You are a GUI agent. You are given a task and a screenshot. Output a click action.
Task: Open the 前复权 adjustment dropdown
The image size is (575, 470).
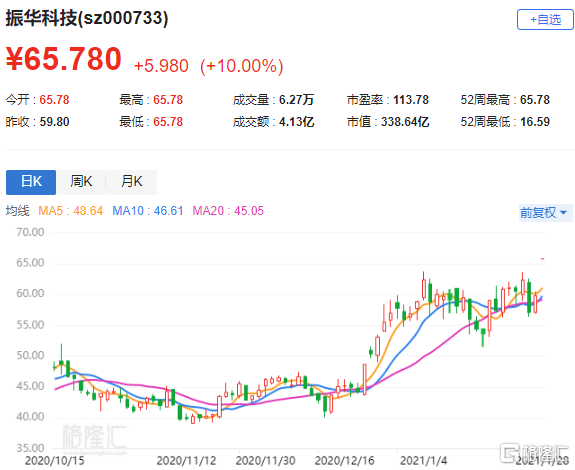coord(545,213)
